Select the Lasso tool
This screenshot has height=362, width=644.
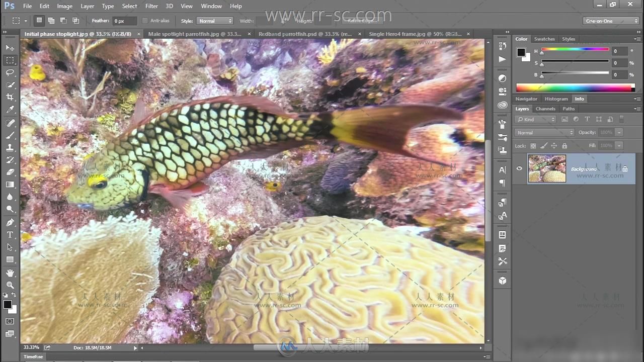point(10,72)
